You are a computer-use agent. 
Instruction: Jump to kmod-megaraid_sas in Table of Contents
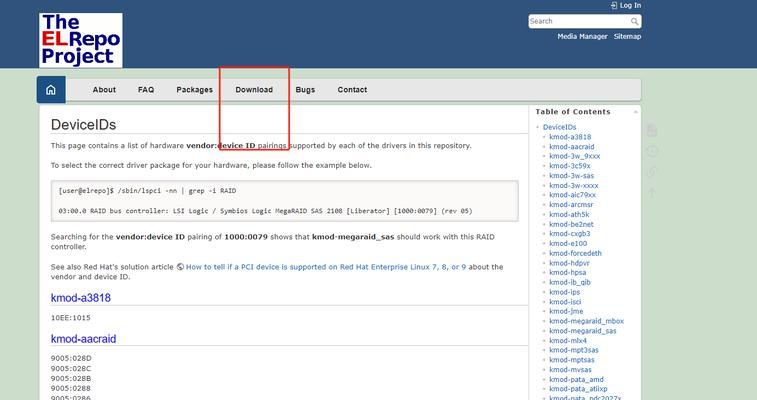[x=583, y=331]
